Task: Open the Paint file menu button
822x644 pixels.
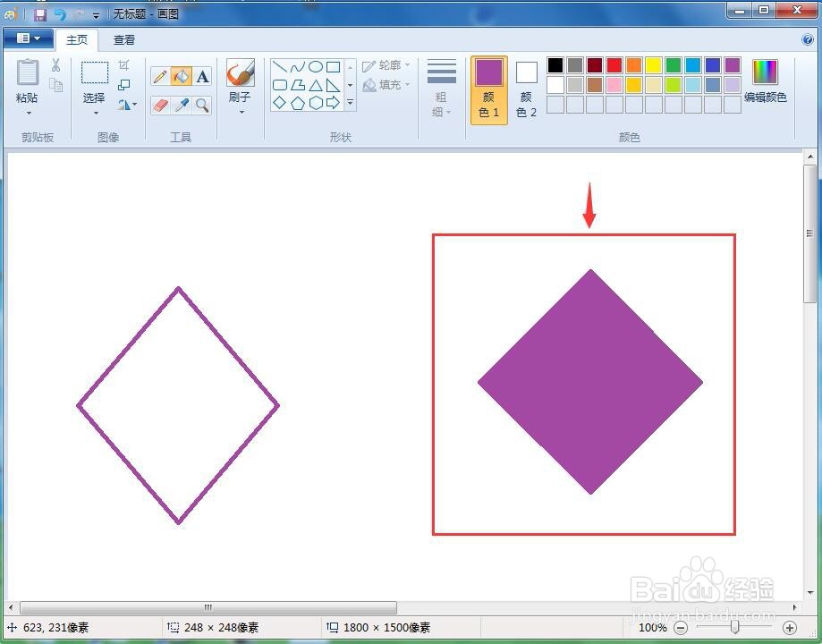Action: (x=29, y=38)
